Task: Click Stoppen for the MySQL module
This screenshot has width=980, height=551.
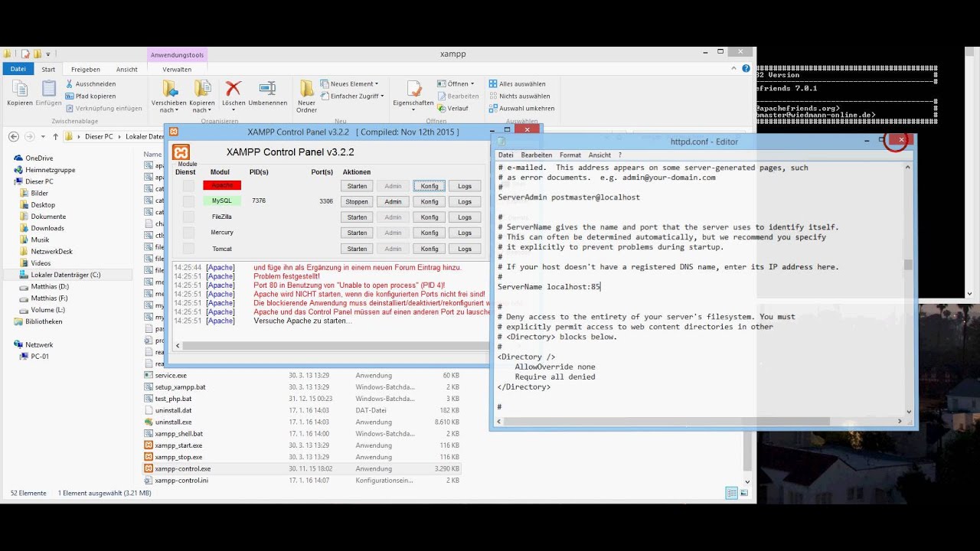Action: [x=357, y=201]
